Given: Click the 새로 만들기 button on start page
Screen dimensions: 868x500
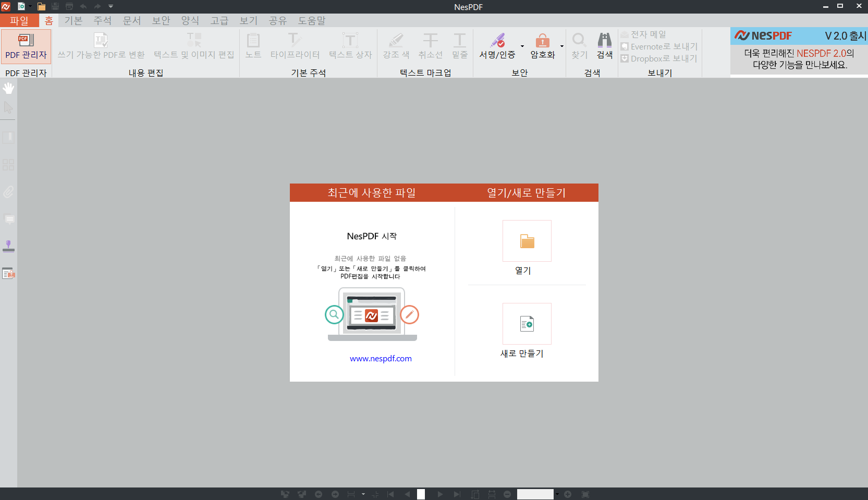Looking at the screenshot, I should [527, 324].
